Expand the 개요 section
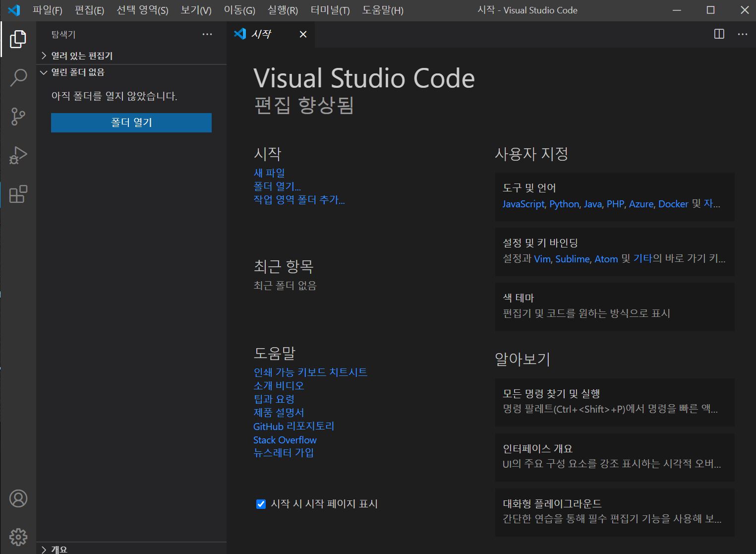The height and width of the screenshot is (554, 756). point(132,549)
